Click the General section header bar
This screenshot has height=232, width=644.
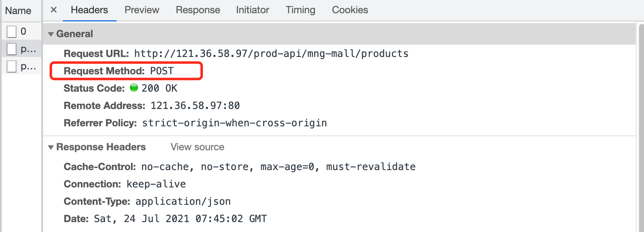339,34
